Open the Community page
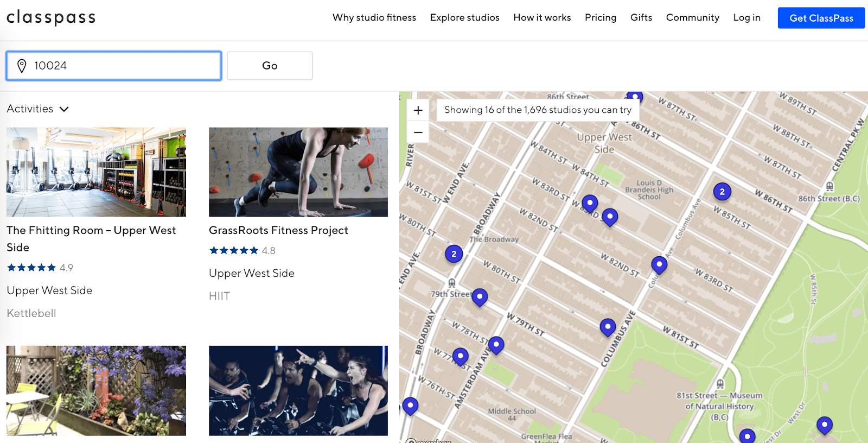The image size is (868, 443). [693, 17]
